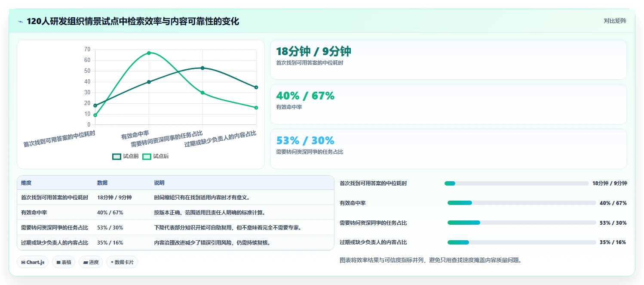Screen dimensions: 644x285
Task: Click the 对比矩阵 label at top right
Action: click(615, 21)
